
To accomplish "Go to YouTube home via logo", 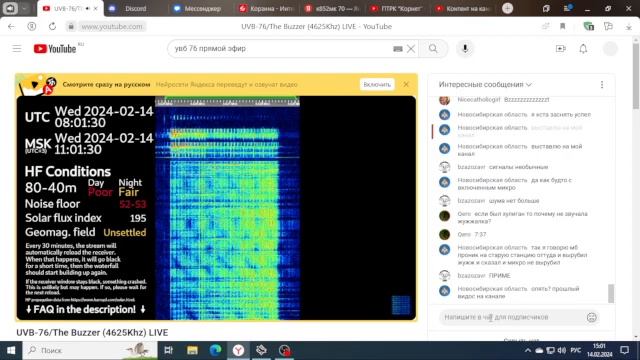I will tap(55, 49).
